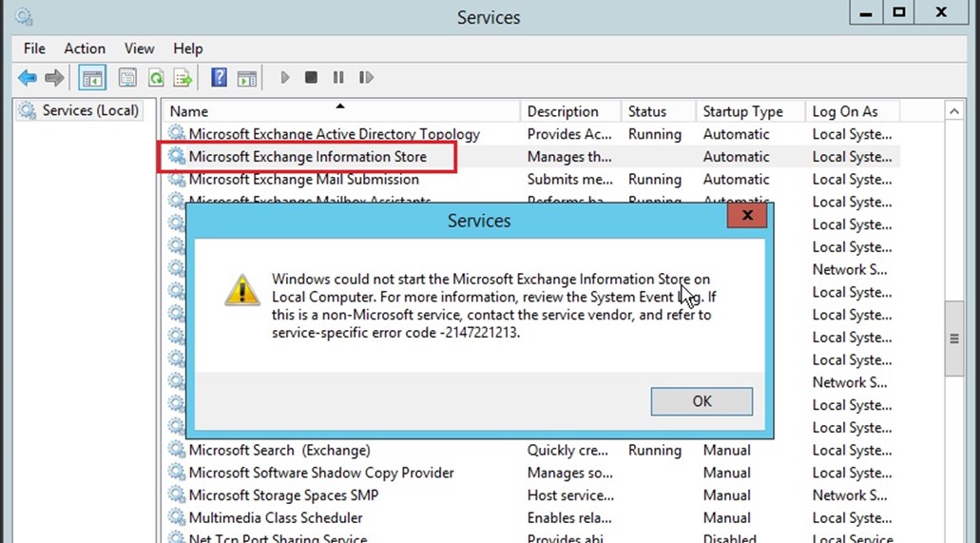Select Microsoft Exchange Active Directory Topology service
980x543 pixels.
coord(335,134)
